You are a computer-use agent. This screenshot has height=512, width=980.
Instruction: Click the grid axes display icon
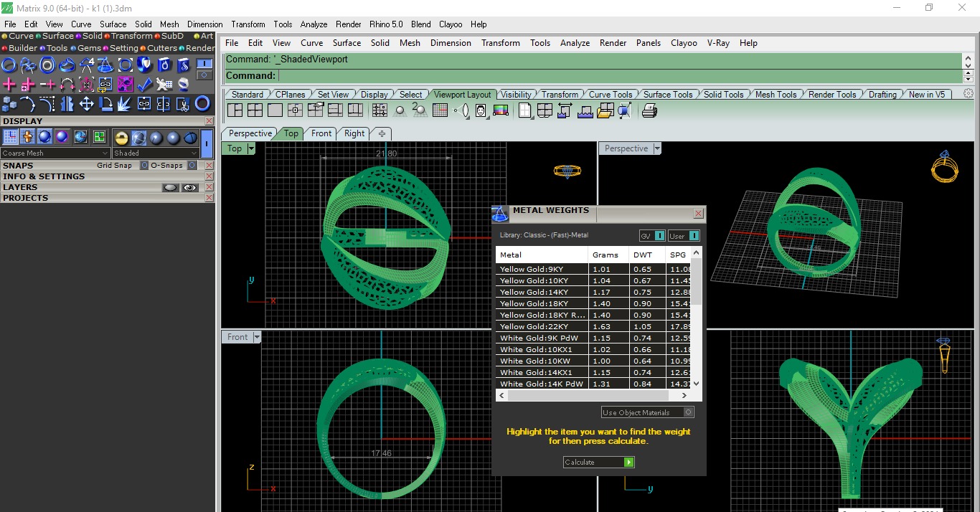[10, 137]
